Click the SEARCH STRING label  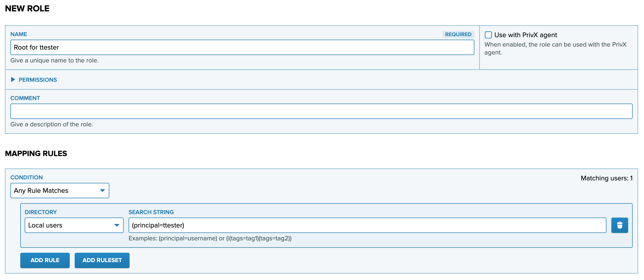[151, 212]
